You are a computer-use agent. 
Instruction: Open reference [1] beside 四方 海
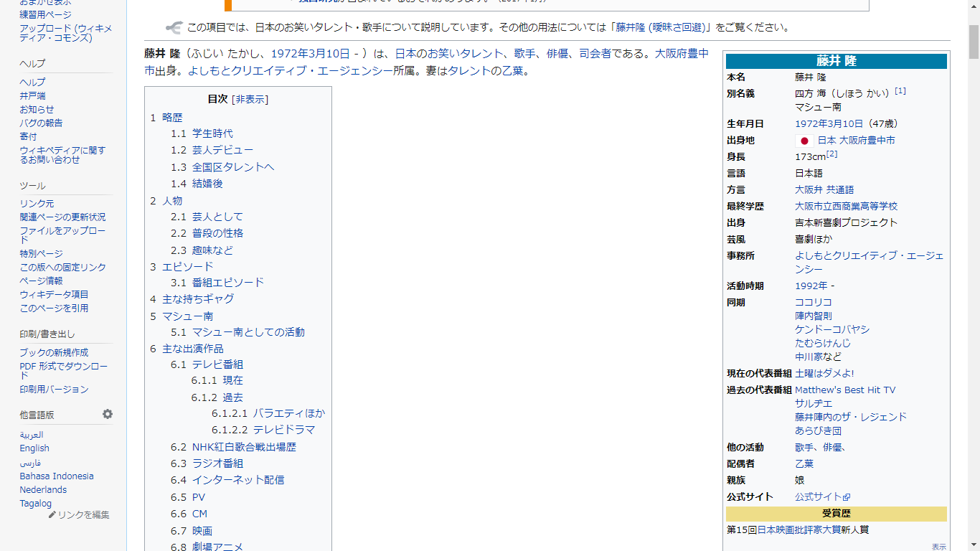point(900,90)
